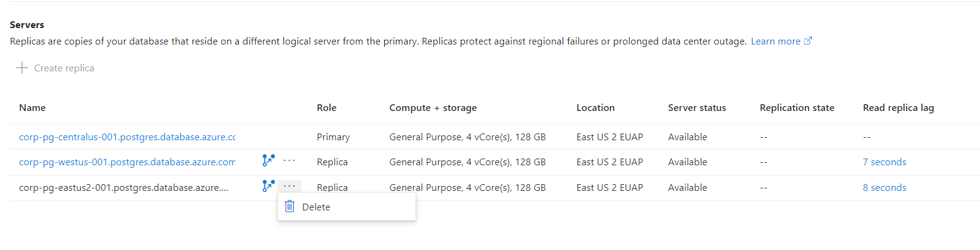
Task: Click the Replication state column header
Action: pyautogui.click(x=797, y=108)
